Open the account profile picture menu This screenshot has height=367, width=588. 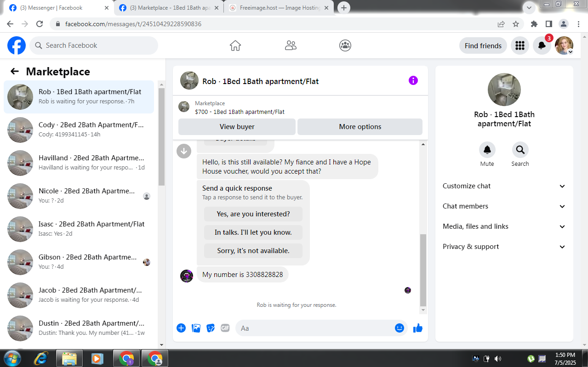tap(564, 45)
